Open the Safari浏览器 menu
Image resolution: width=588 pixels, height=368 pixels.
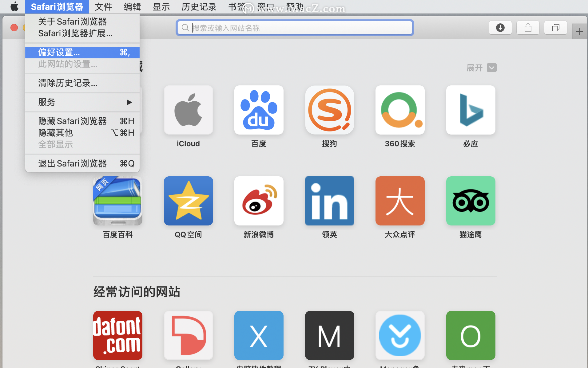57,6
